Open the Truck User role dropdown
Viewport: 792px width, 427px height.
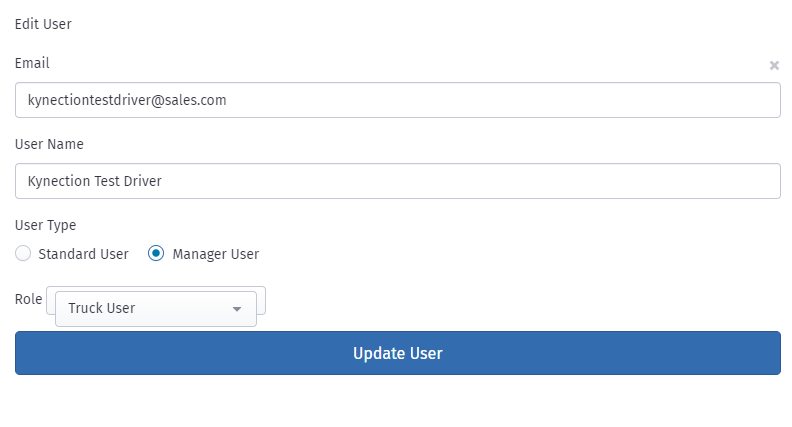(x=156, y=309)
